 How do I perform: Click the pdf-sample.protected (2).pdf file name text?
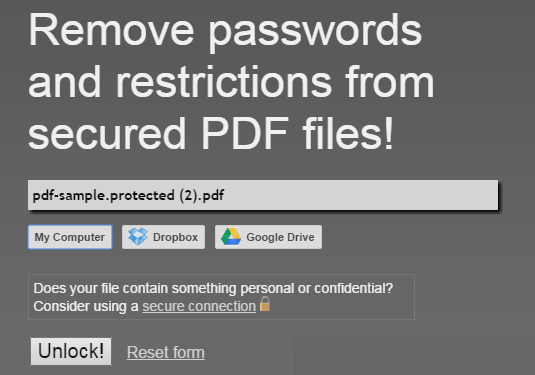(128, 196)
